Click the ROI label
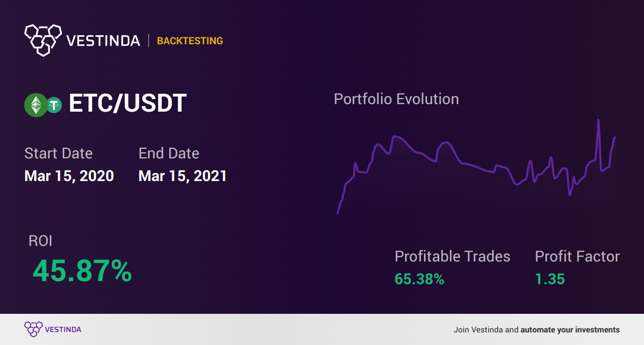Screen dimensions: 644x345 pyautogui.click(x=40, y=241)
